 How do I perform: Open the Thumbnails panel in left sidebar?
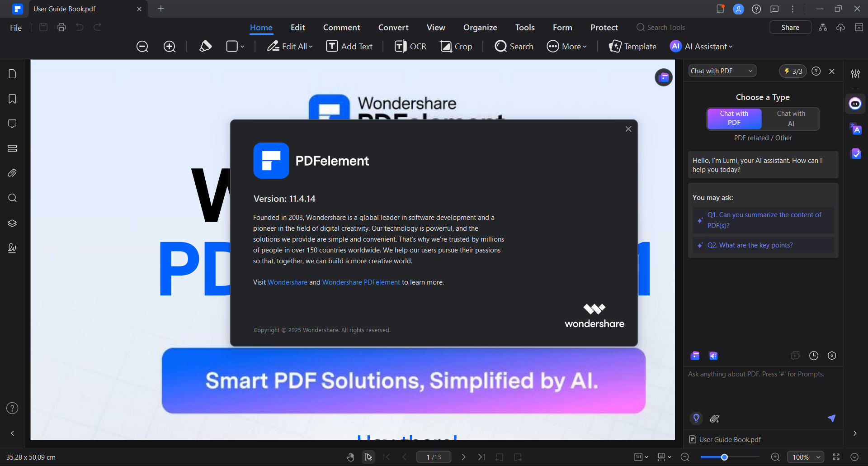tap(12, 74)
